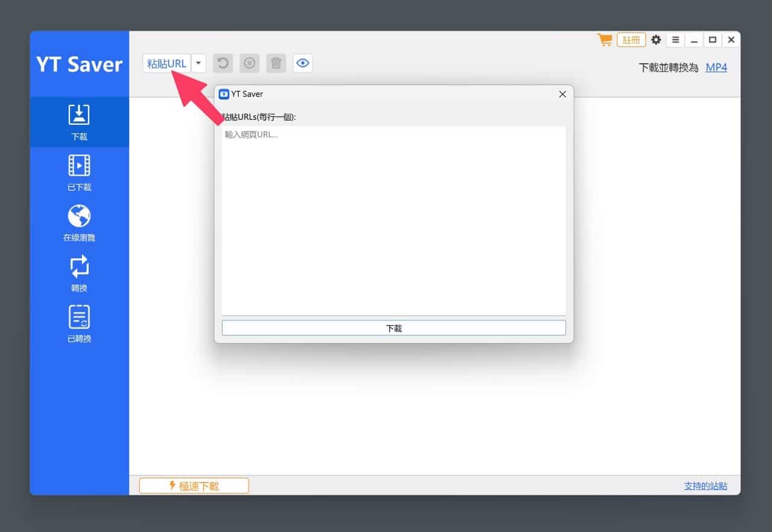
Task: Open the hamburger menu icon
Action: [675, 40]
